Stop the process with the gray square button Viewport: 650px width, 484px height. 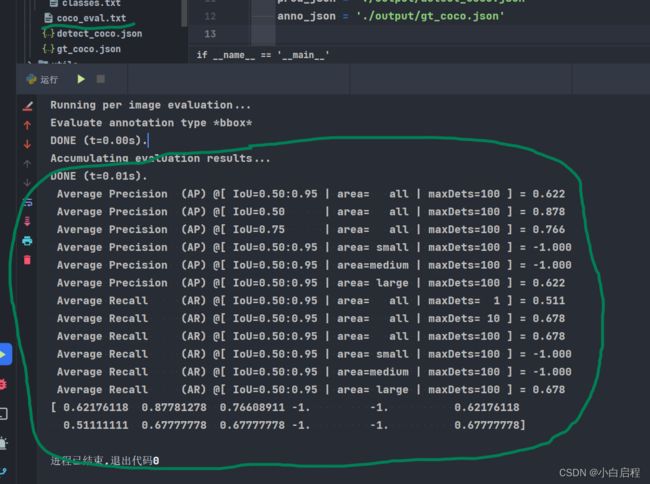coord(100,79)
